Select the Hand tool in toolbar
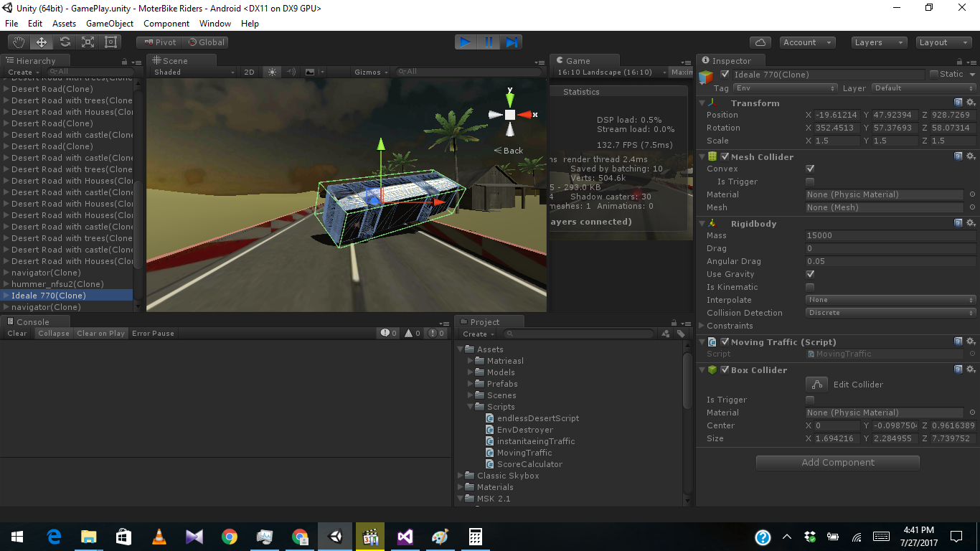Image resolution: width=980 pixels, height=551 pixels. [x=18, y=42]
